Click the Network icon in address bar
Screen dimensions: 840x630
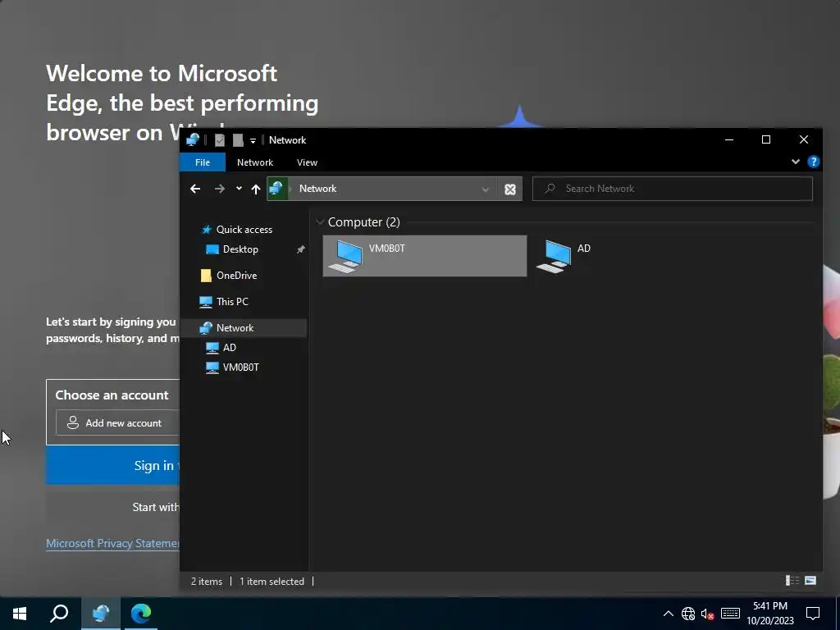click(277, 189)
